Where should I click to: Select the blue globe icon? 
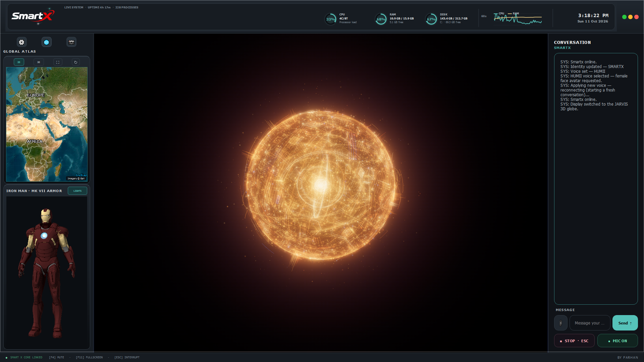click(x=46, y=42)
